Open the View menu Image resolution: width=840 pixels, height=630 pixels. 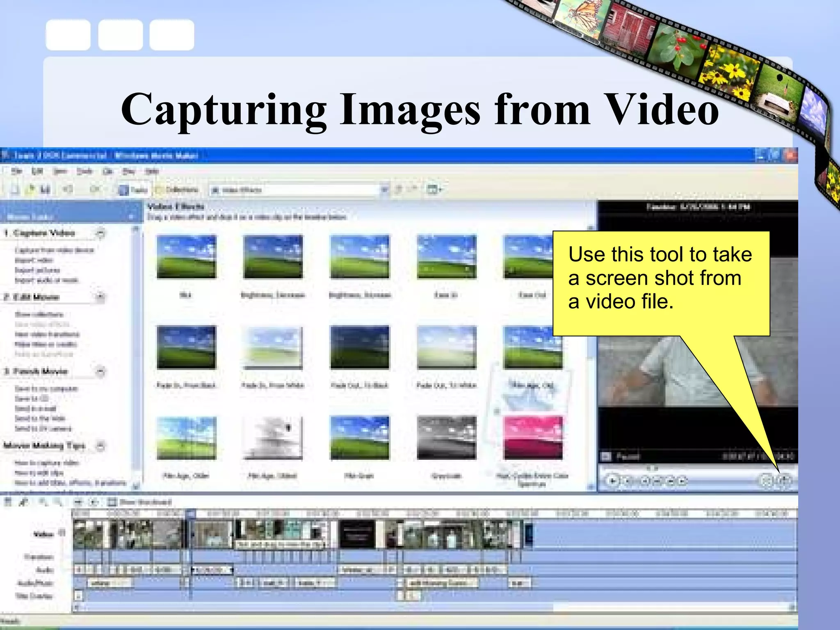[60, 171]
